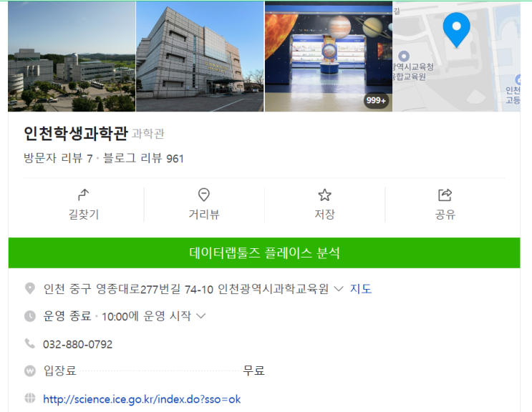Viewport: 532px width, 412px height.
Task: Click the 길찾기 directions arrow icon
Action: (x=84, y=195)
